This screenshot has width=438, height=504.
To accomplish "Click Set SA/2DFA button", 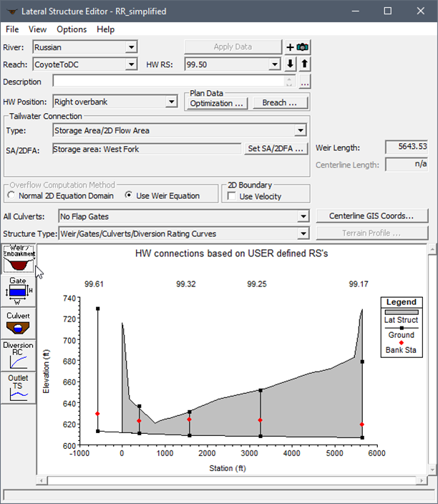I will tap(276, 148).
